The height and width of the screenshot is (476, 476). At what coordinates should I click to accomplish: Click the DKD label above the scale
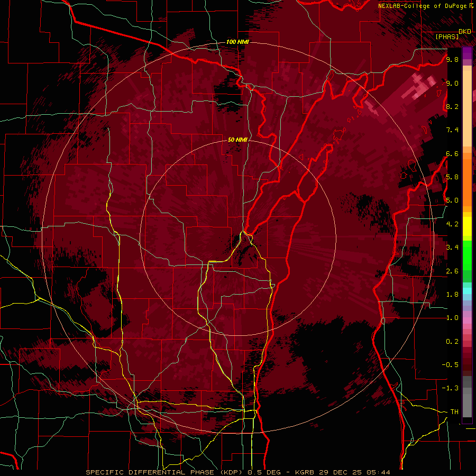(x=465, y=32)
